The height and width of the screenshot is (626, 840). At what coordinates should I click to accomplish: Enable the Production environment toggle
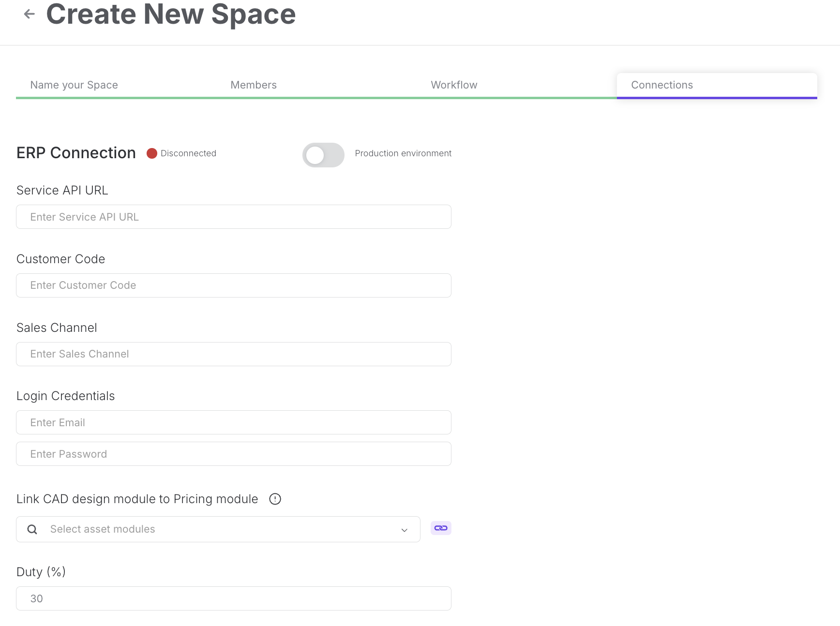(x=323, y=155)
